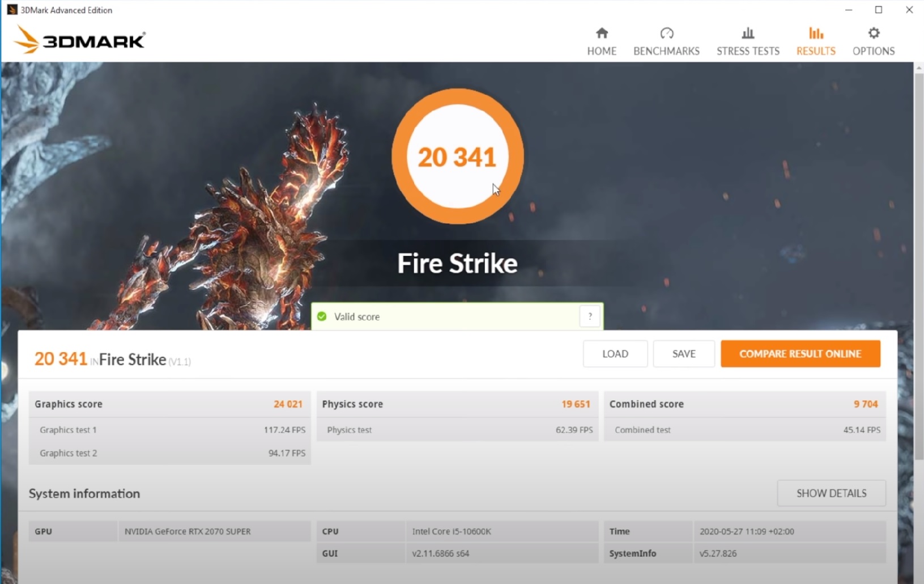Click the Physics test row label
The width and height of the screenshot is (924, 584).
[x=350, y=430]
